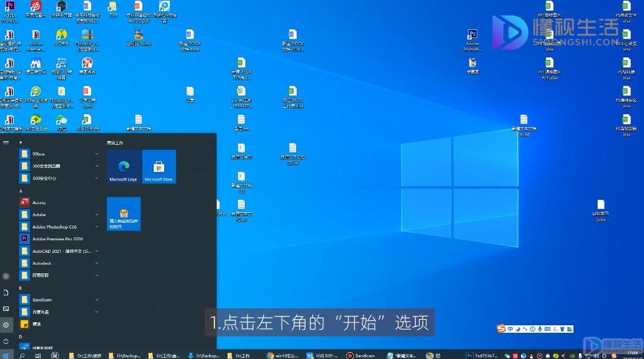This screenshot has width=644, height=359.
Task: Expand the Adobe folder in app list
Action: pyautogui.click(x=59, y=214)
